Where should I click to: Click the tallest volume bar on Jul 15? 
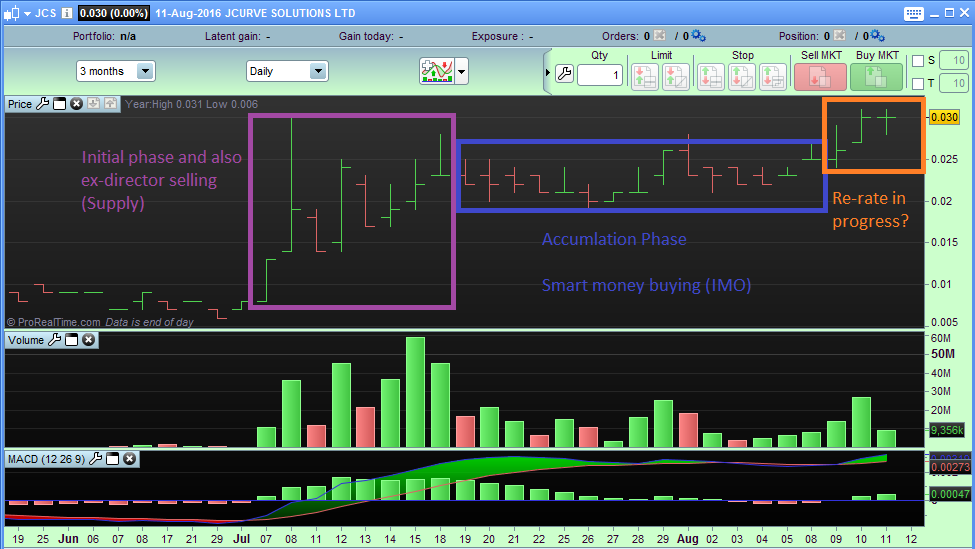(415, 392)
